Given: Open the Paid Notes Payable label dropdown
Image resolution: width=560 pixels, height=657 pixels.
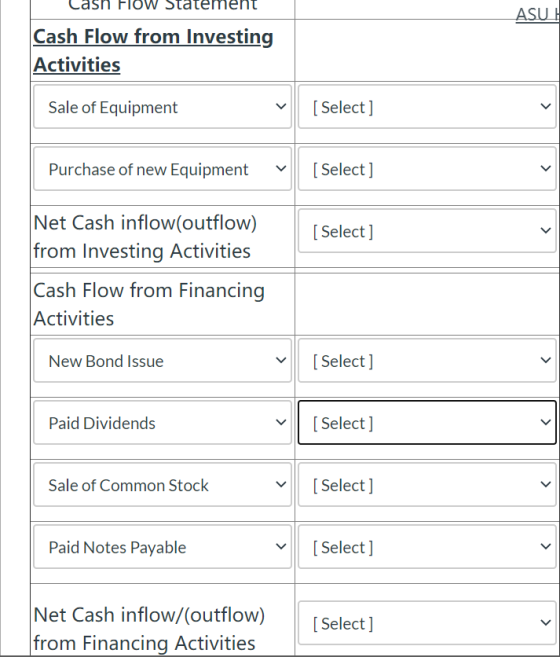Looking at the screenshot, I should click(162, 547).
